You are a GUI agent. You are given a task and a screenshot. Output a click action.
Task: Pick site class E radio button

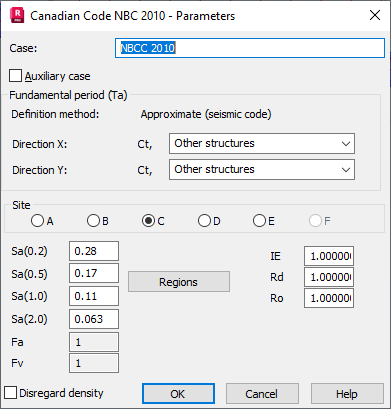pyautogui.click(x=259, y=221)
